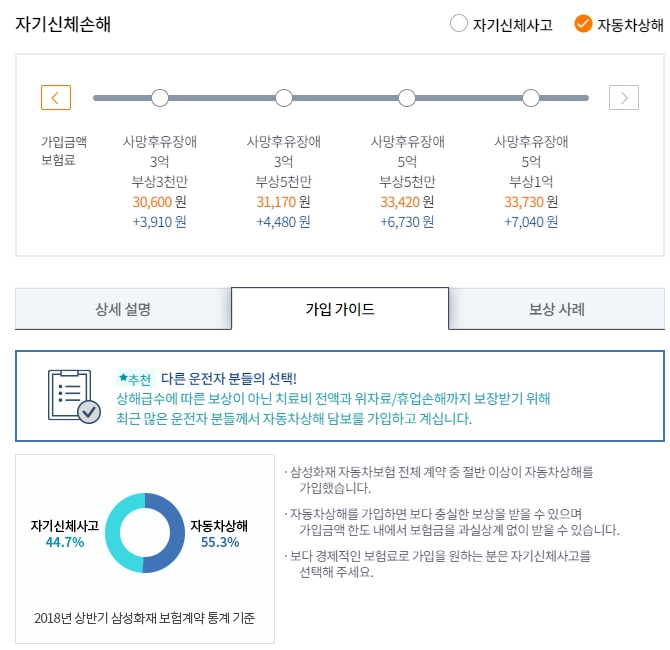The width and height of the screenshot is (670, 650).
Task: Click the right arrow to see next plans
Action: (x=624, y=98)
